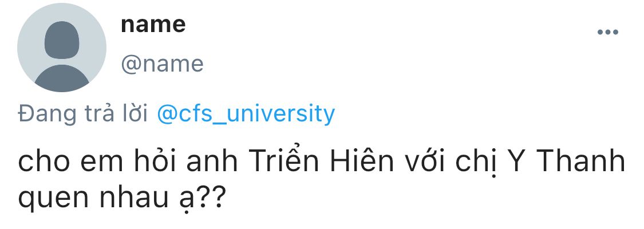
Task: Click the word "quen" on second line
Action: (x=50, y=198)
